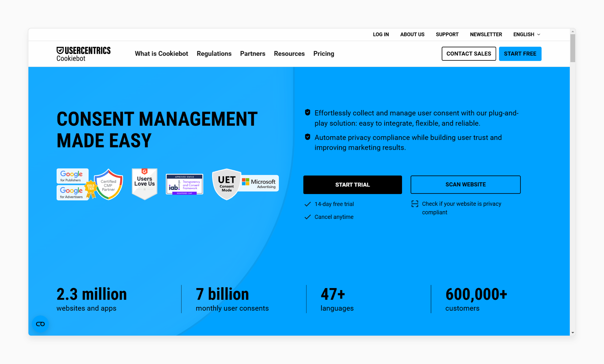Click the checkmark beside Cancel anytime
The image size is (604, 364).
[x=307, y=217]
